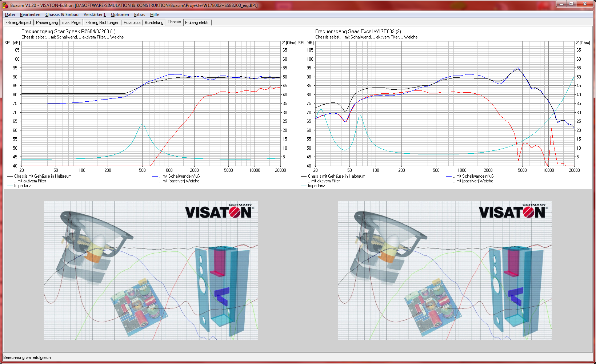Screen dimensions: 596x364
Task: Click the right Visaton speaker image
Action: 444,271
